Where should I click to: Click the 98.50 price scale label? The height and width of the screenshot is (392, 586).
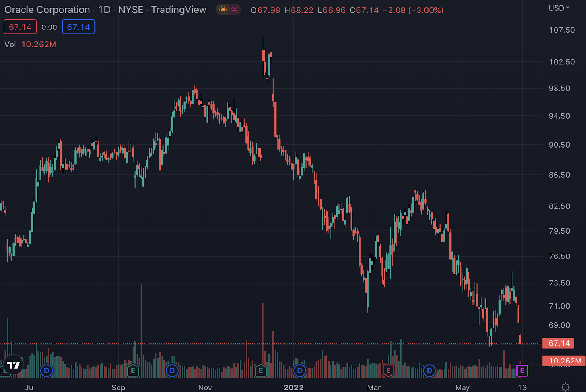[x=560, y=88]
